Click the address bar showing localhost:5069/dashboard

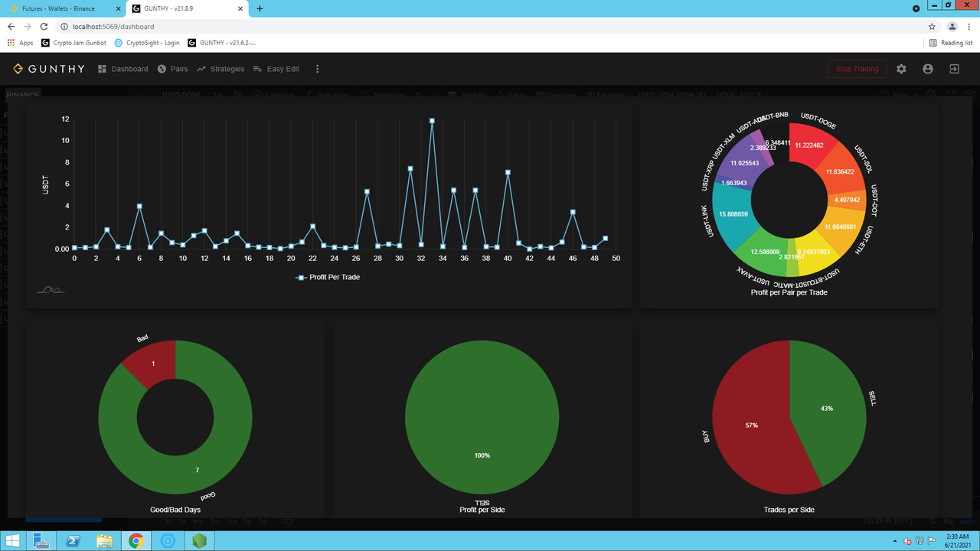[490, 26]
